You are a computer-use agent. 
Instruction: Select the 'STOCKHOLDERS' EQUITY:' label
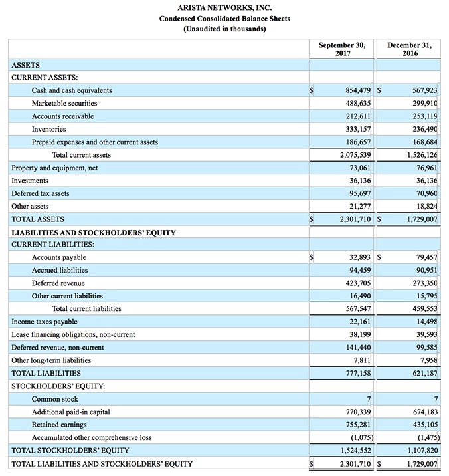pos(58,386)
